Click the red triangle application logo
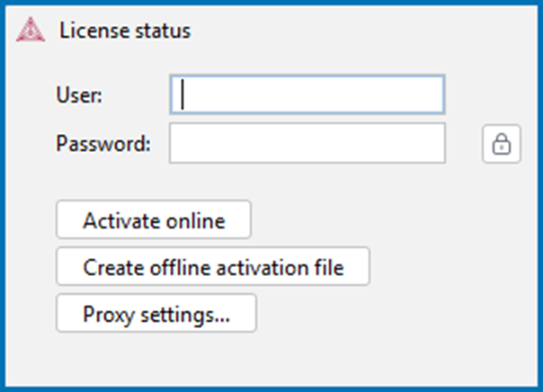Viewport: 543px width, 392px height. [x=31, y=30]
